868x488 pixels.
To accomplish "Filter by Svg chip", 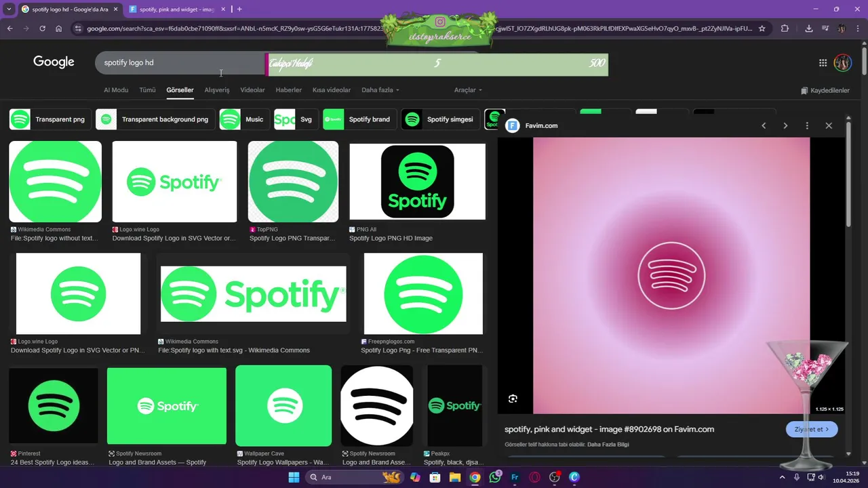I will click(296, 119).
